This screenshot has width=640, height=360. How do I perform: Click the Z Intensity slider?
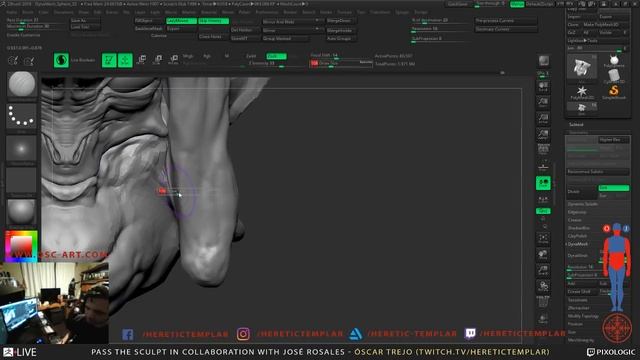point(277,64)
